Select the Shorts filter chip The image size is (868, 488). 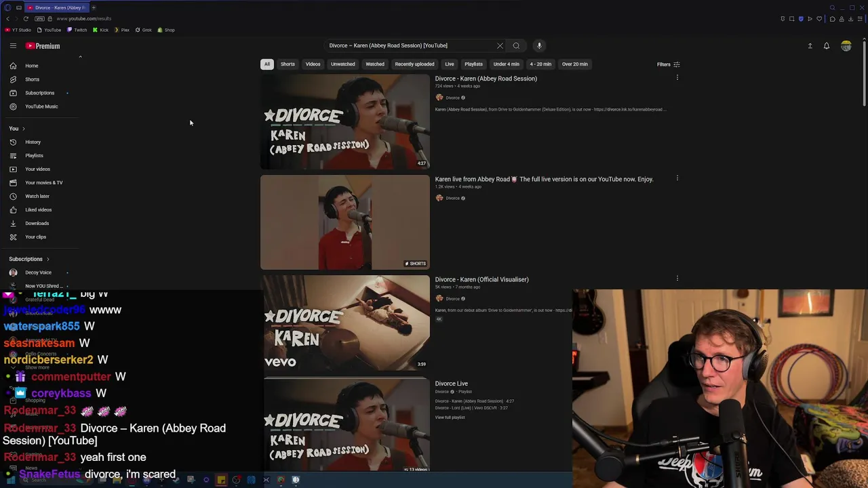tap(288, 64)
